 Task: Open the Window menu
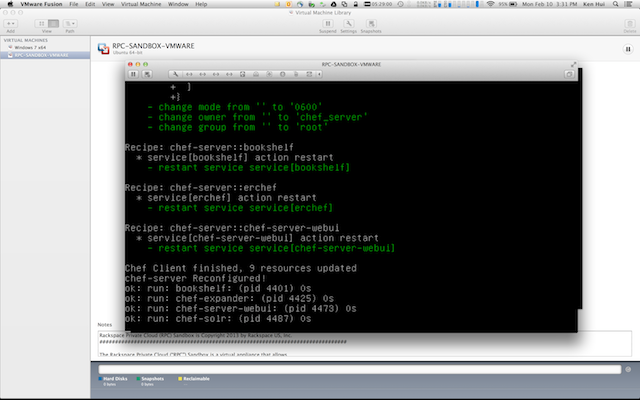tap(178, 4)
